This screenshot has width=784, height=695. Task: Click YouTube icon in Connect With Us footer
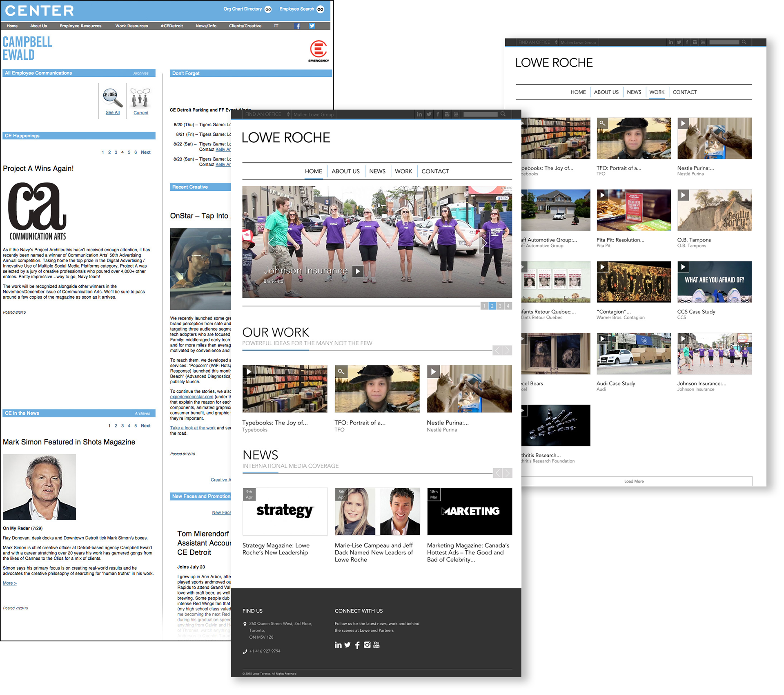click(x=376, y=645)
